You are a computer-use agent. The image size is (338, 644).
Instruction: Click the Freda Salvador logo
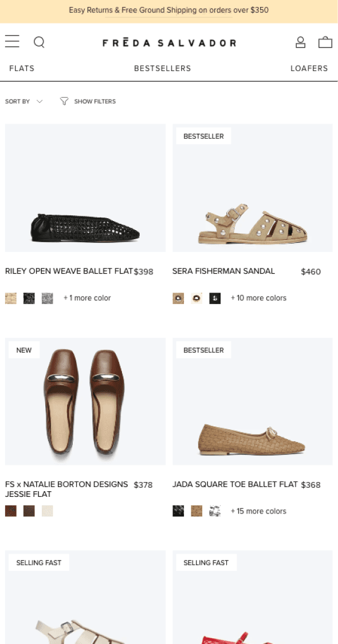point(169,42)
